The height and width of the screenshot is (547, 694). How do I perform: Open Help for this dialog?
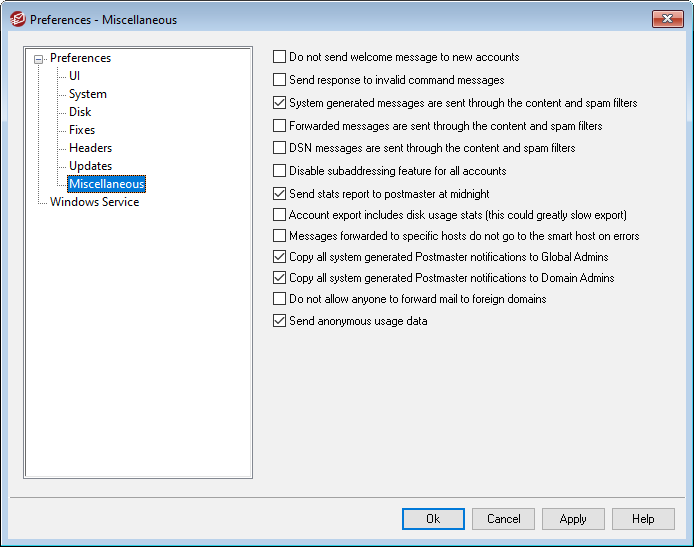643,519
